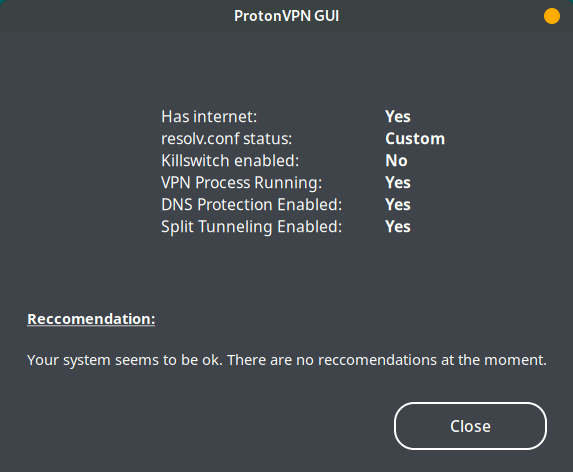The image size is (573, 472).
Task: Click the ProtonVPN GUI window title
Action: [x=286, y=16]
